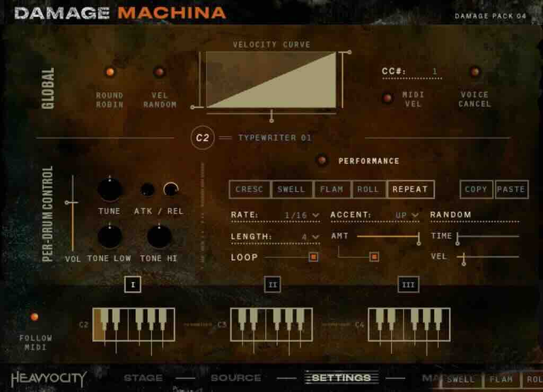Screen dimensions: 543x392
Task: Click the Tone Hi knob
Action: (x=159, y=236)
